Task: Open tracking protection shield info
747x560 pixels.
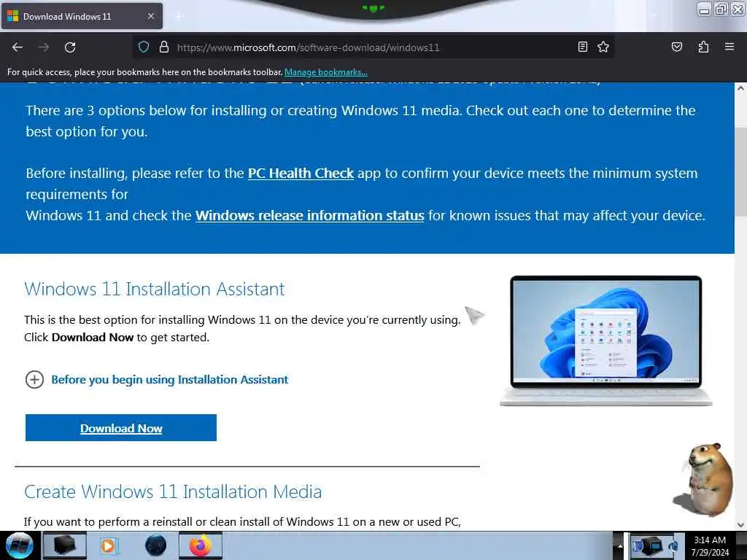Action: [144, 47]
